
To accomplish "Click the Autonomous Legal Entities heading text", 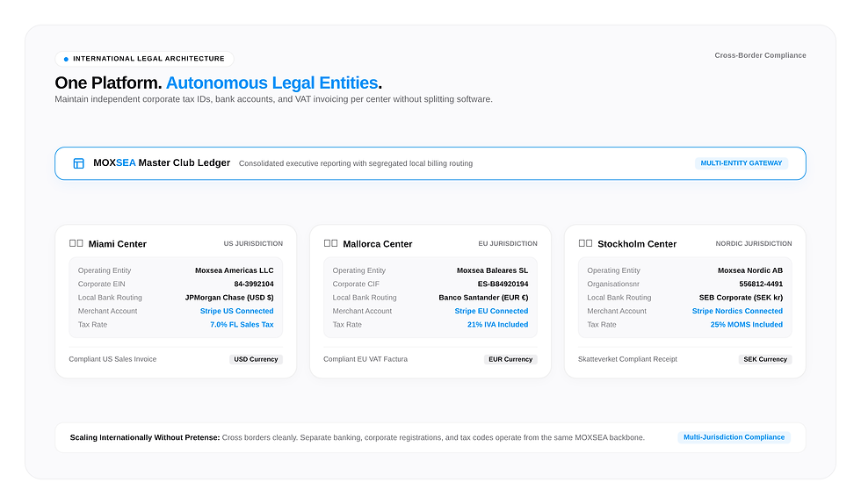I will click(x=271, y=83).
